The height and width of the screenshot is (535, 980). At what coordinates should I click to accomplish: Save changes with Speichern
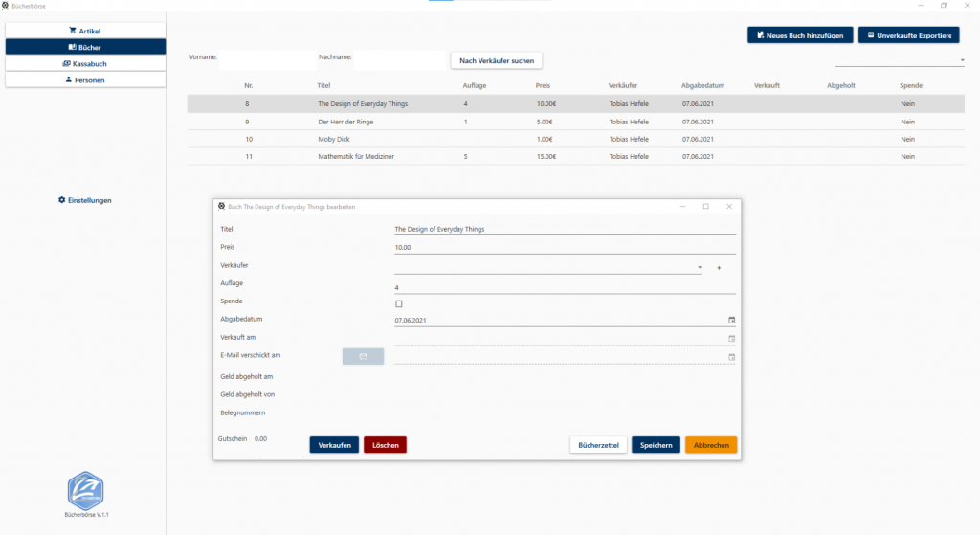[x=656, y=445]
